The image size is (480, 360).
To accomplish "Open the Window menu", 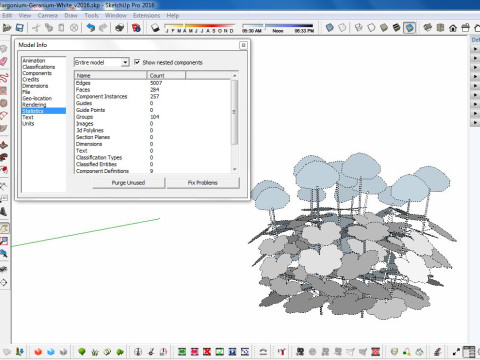I will click(116, 15).
